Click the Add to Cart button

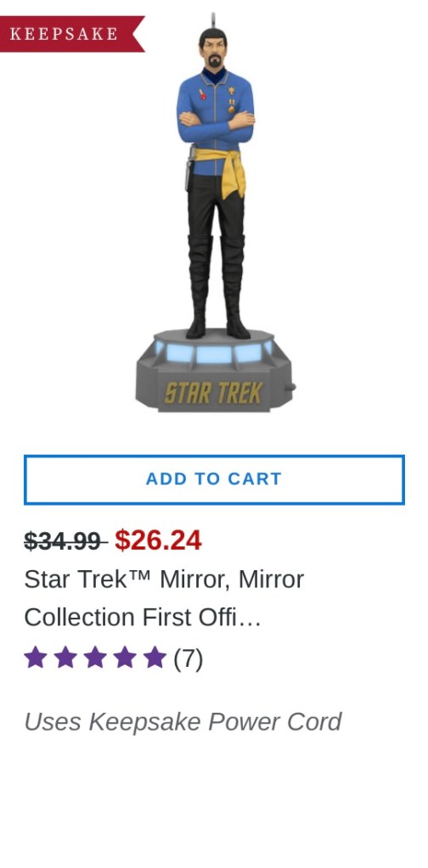click(214, 479)
